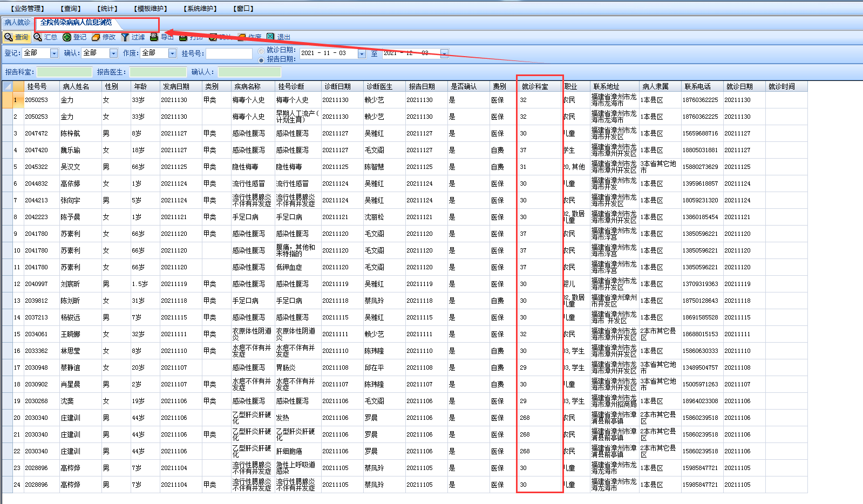863x504 pixels.
Task: Click the 作废 void toolbar icon
Action: point(242,37)
